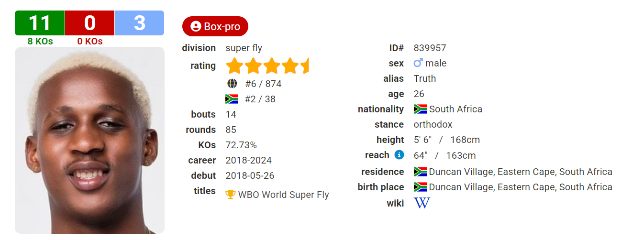The image size is (644, 240).
Task: Open the WBO World Super Fly title
Action: pyautogui.click(x=284, y=195)
